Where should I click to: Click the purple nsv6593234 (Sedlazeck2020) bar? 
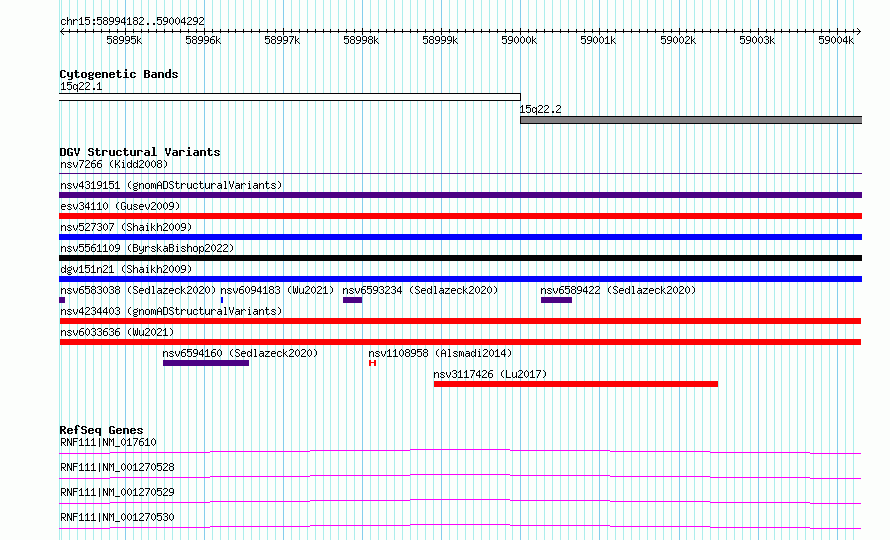352,300
